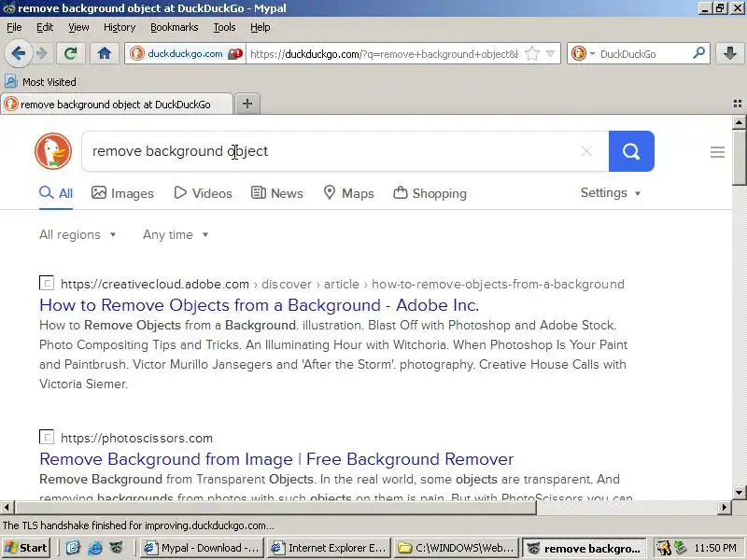747x560 pixels.
Task: Switch to Images results
Action: click(123, 193)
